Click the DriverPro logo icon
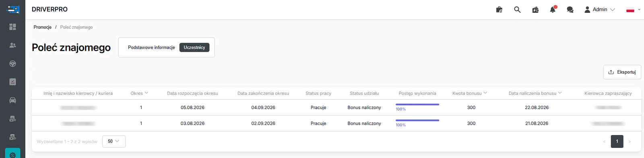 (x=13, y=9)
